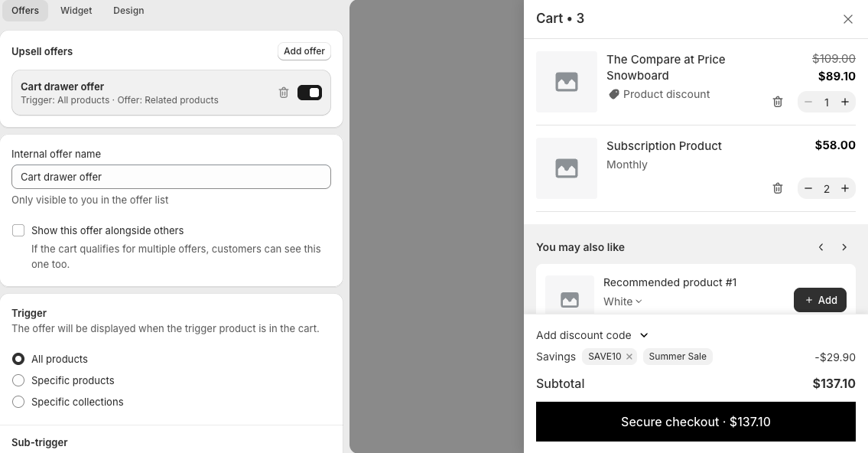Screen dimensions: 868x453
Task: Click The Compare at Price Snowboard title
Action: [665, 67]
